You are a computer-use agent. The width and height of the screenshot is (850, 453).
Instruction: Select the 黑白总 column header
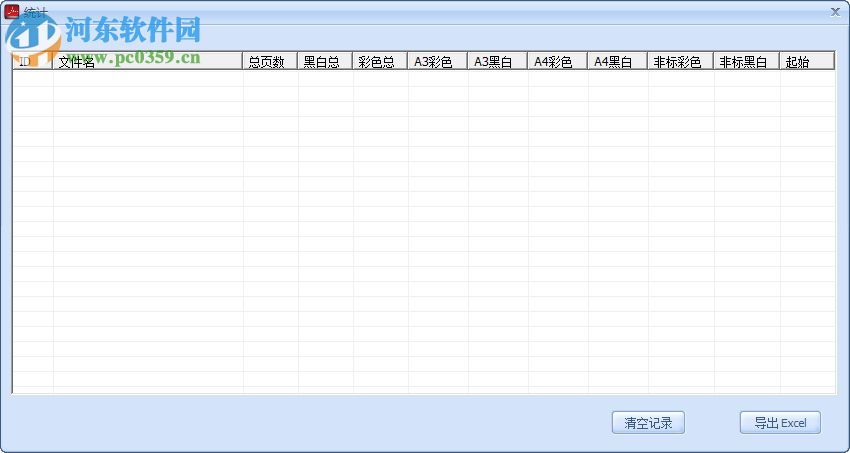click(325, 61)
